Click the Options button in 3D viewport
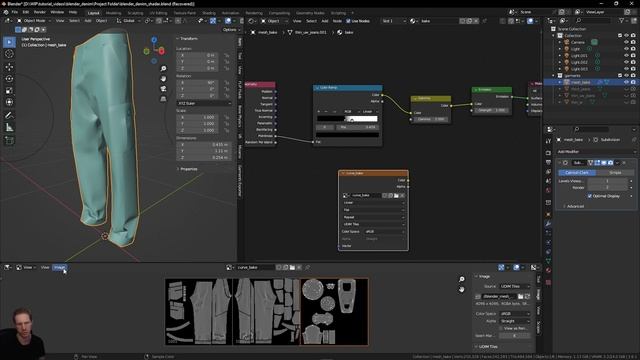The image size is (640, 360). coord(230,30)
